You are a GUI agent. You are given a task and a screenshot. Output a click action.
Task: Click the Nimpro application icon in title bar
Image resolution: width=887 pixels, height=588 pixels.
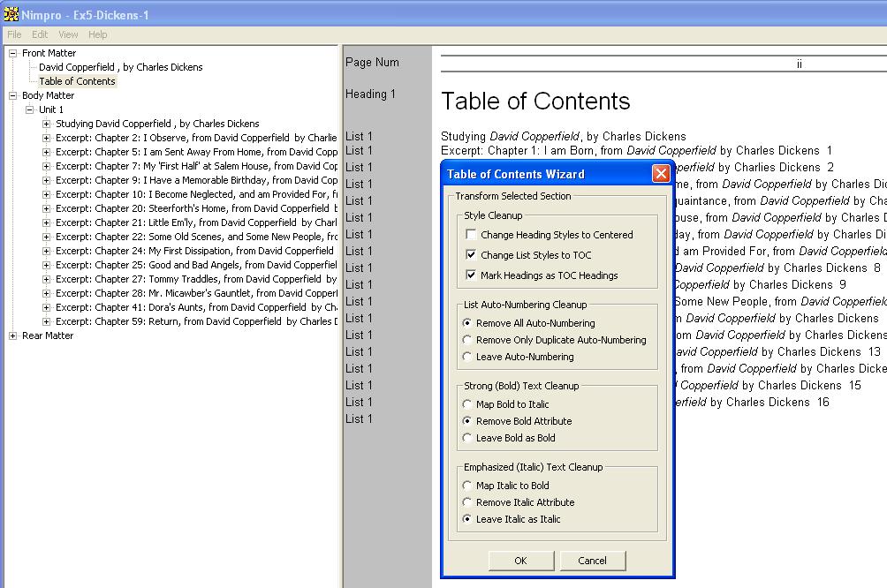[11, 14]
